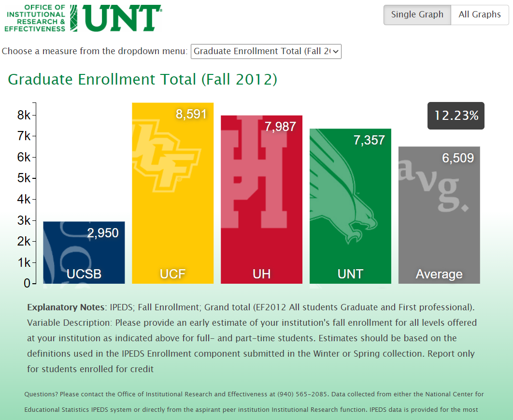Click the Graduate Enrollment Total chart title
Viewport: 513px width, 420px height.
142,79
